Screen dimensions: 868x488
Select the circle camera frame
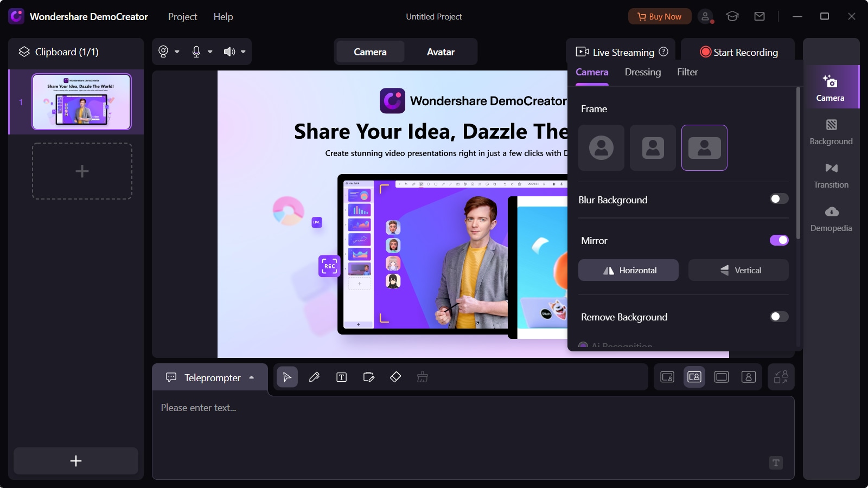(601, 147)
